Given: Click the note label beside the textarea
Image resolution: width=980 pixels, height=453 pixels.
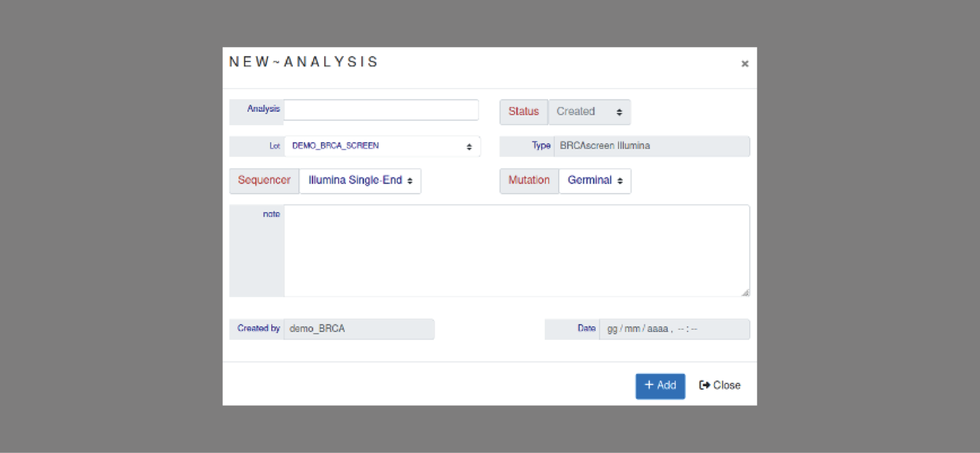Looking at the screenshot, I should click(x=271, y=214).
